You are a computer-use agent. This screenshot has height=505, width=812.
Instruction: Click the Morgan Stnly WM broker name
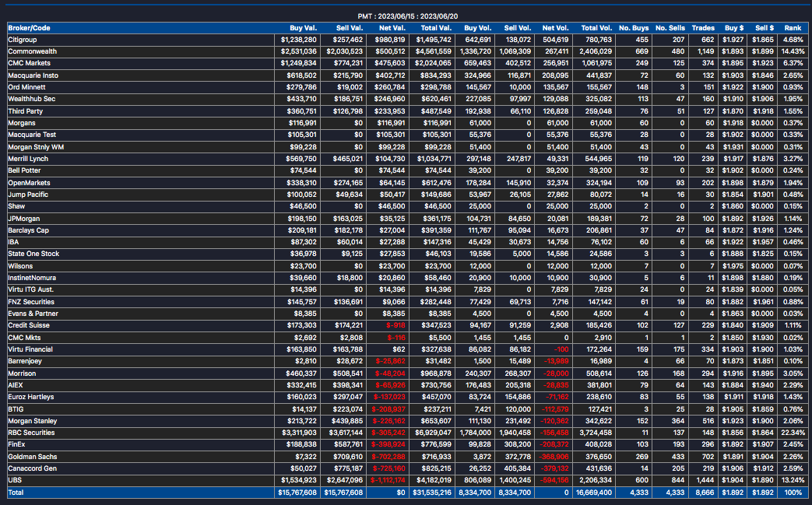(36, 147)
